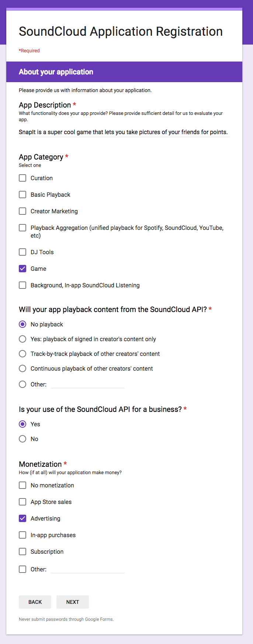
Task: Check the Other monetization checkbox
Action: tap(22, 569)
